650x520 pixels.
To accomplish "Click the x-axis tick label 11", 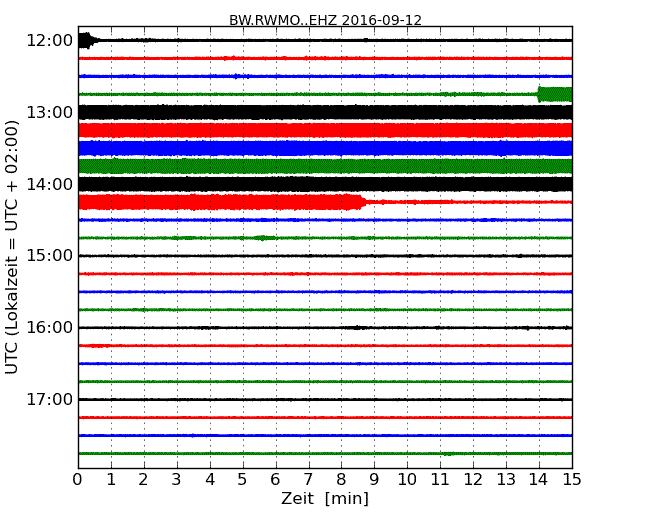I will pos(440,479).
